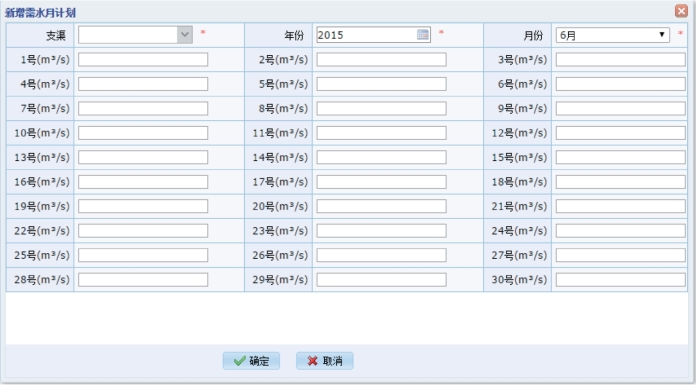Focus the 13号(m³/s) text box

(143, 157)
